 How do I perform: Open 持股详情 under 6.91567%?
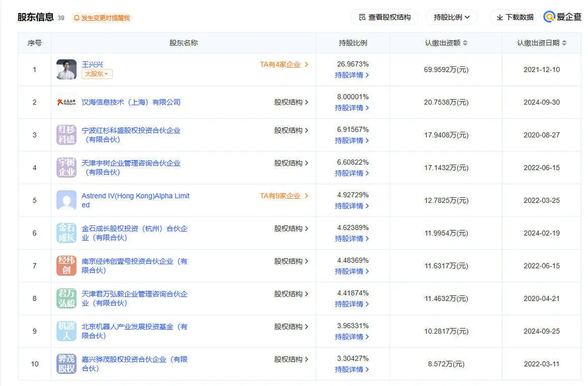(352, 140)
